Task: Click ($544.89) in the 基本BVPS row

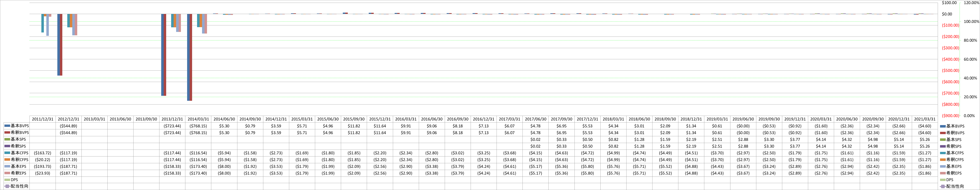Action: pyautogui.click(x=69, y=126)
